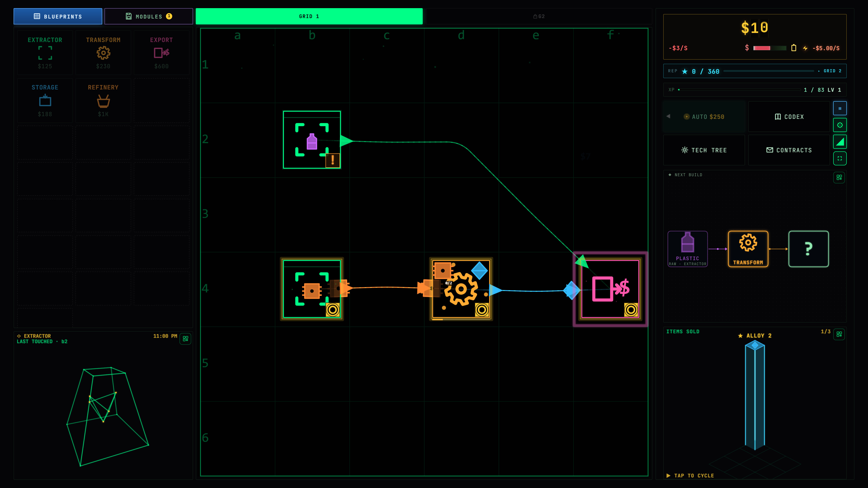Select the Transform gear blueprint
The width and height of the screenshot is (868, 488).
tap(103, 53)
